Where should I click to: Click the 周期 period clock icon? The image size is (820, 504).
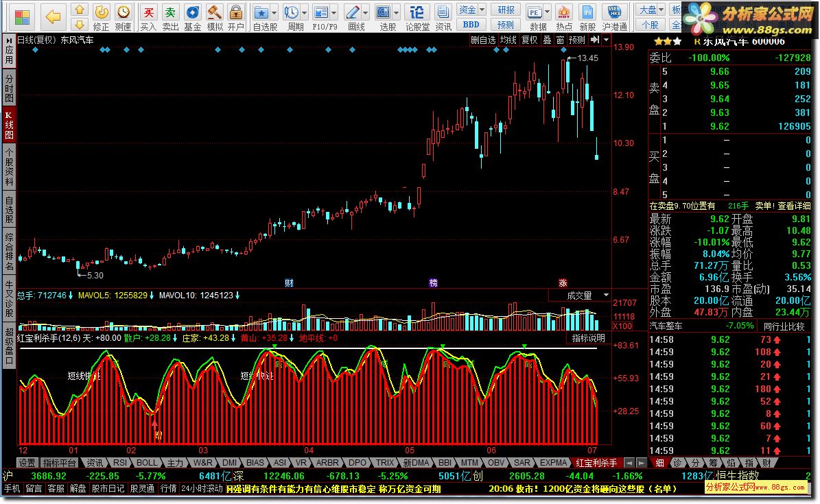point(291,12)
